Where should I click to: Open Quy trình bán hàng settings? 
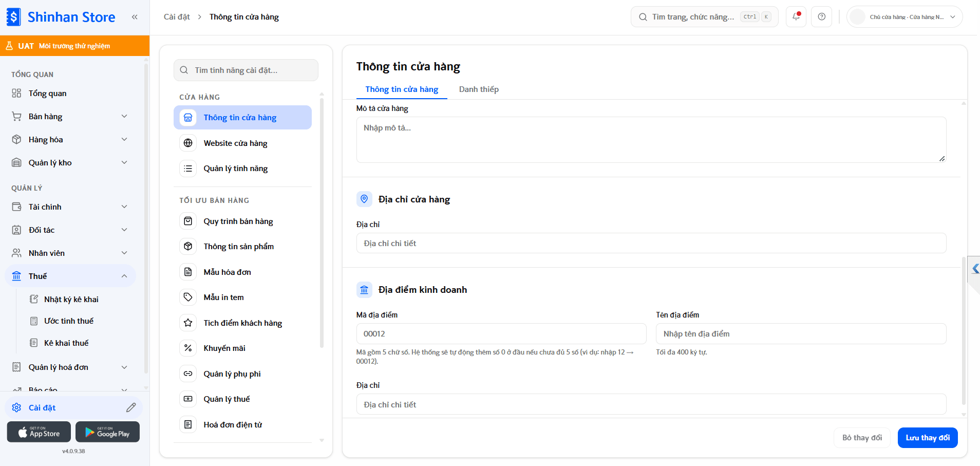tap(242, 221)
